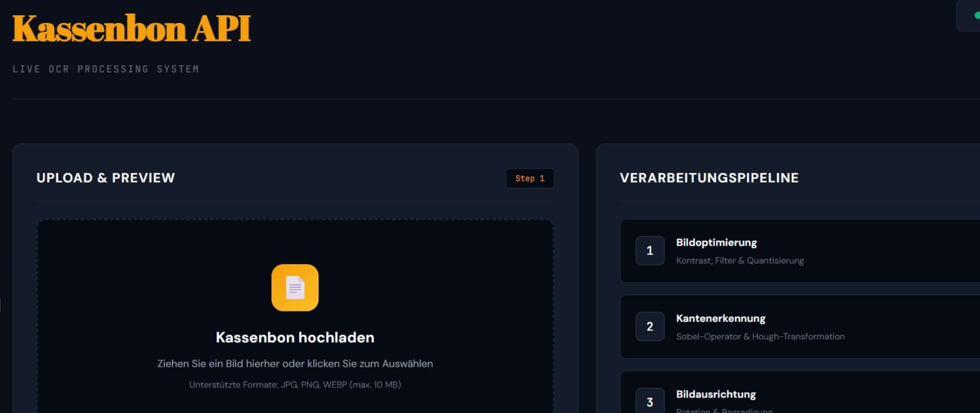
Task: Click the Kassenbon hochladen heading
Action: (x=295, y=338)
